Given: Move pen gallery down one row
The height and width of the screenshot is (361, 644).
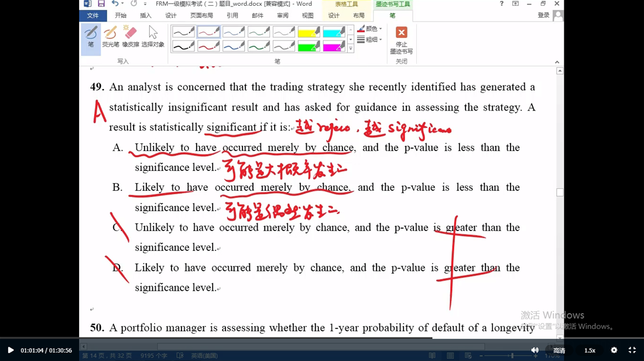Looking at the screenshot, I should click(350, 39).
